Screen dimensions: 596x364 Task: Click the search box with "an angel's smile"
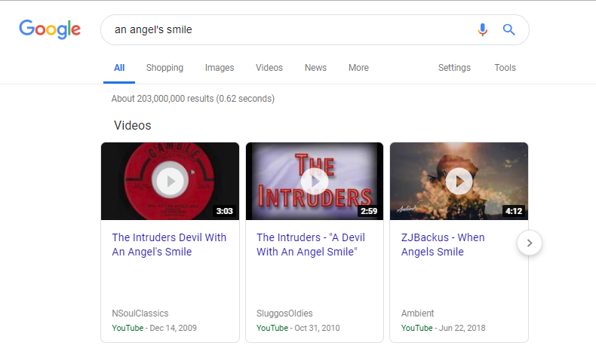(x=287, y=29)
